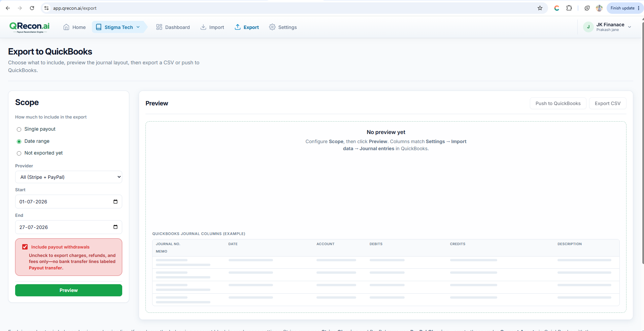Click the orange C extension icon
Screen dimensions: 644x331
pyautogui.click(x=557, y=8)
